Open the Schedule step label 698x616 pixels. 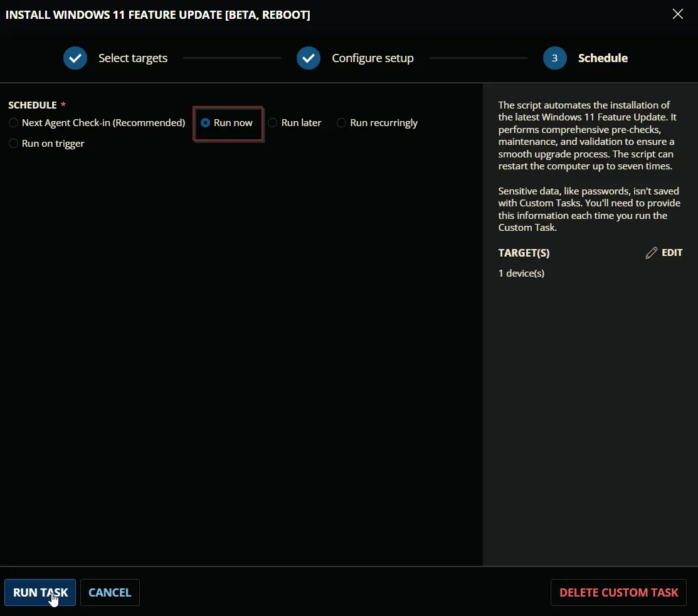tap(603, 58)
